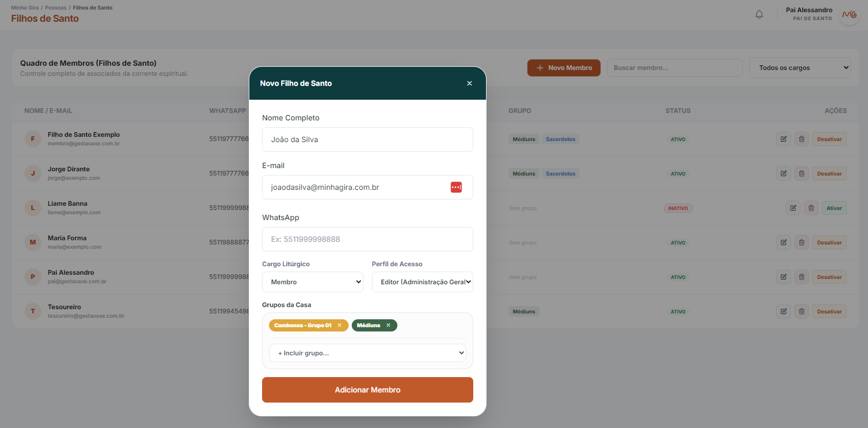Desativar Filho de Santo Exemplo
868x428 pixels.
tap(829, 139)
